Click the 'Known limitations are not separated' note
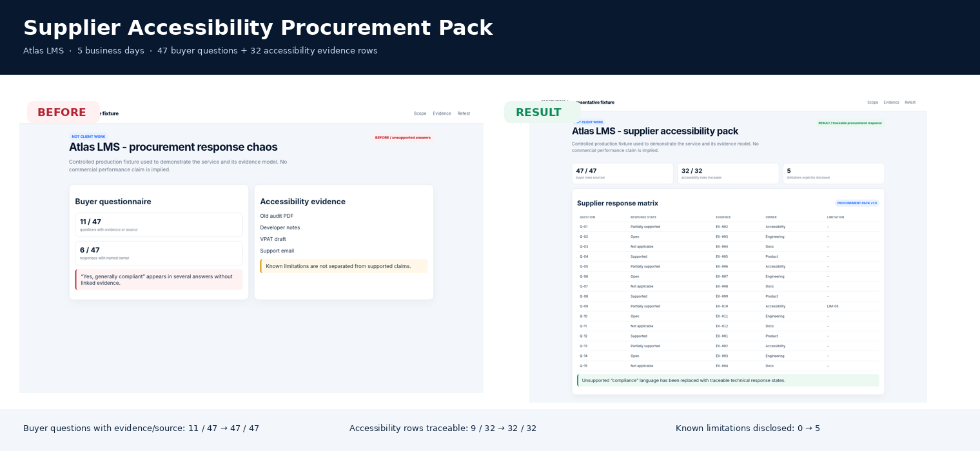This screenshot has height=451, width=980. [344, 266]
